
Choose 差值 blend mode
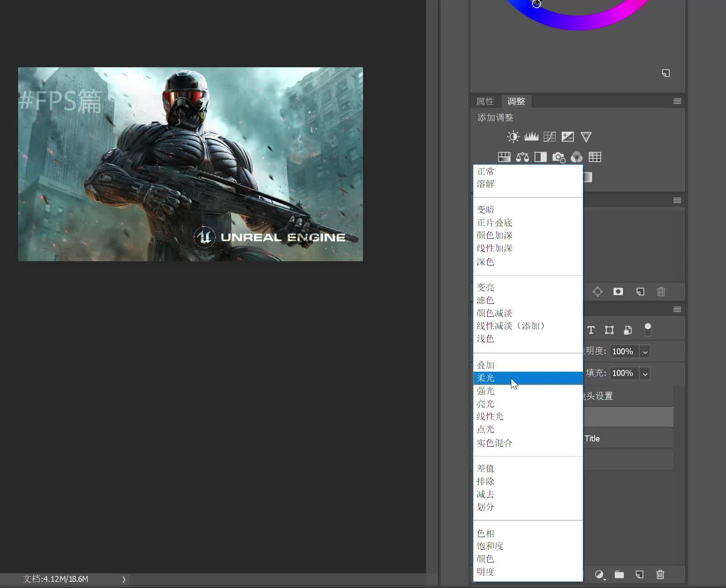528,469
